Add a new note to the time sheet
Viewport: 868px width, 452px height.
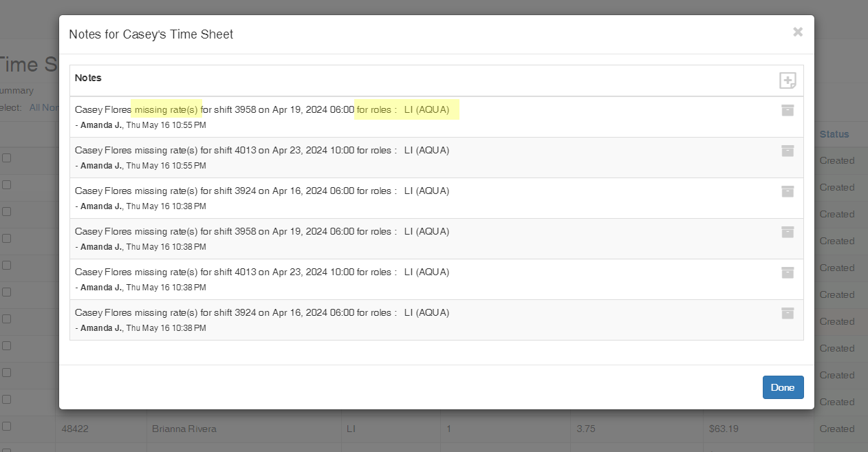pyautogui.click(x=788, y=80)
